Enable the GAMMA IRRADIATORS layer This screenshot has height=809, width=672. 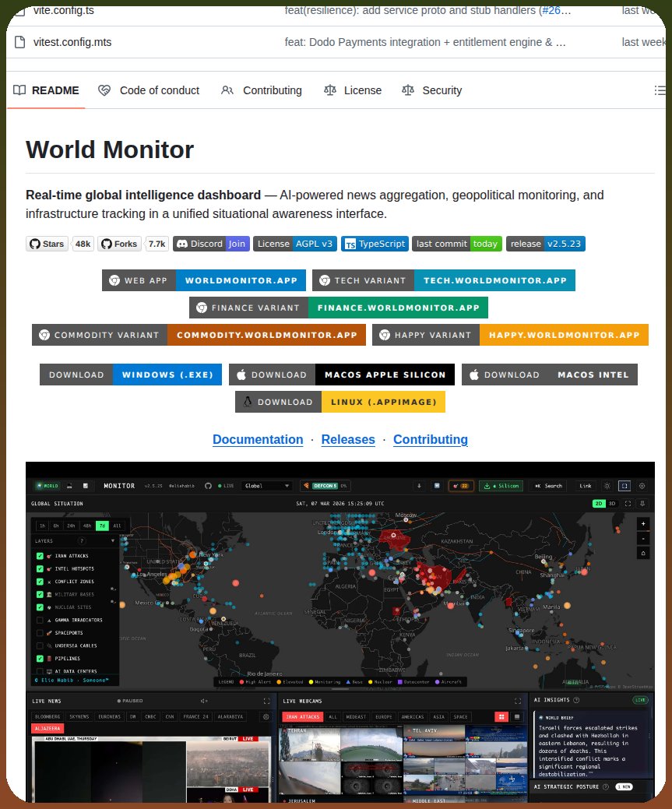[40, 620]
